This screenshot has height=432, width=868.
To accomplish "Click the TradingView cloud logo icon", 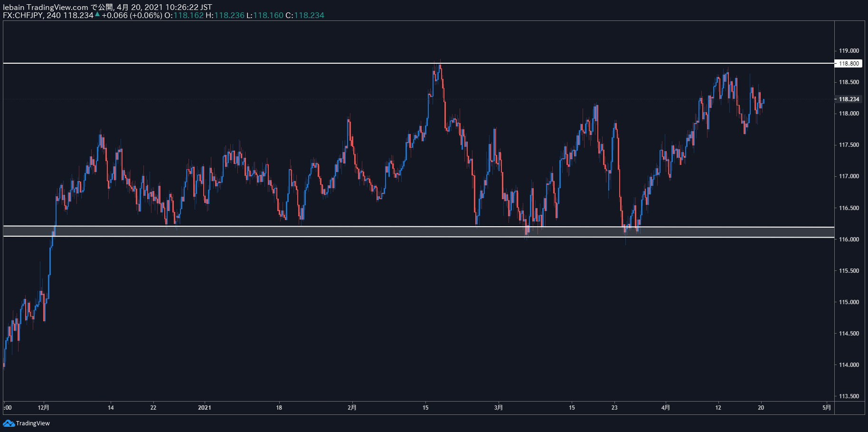I will 9,423.
